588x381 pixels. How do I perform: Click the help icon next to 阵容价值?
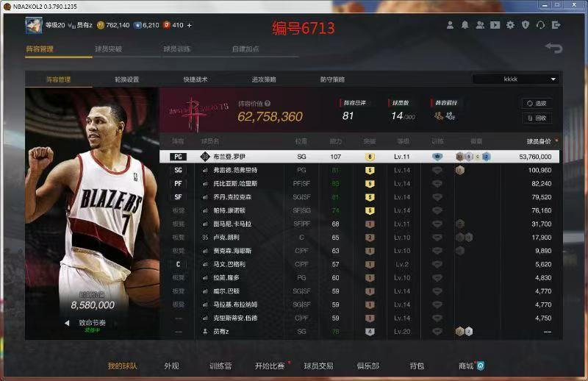[x=268, y=104]
